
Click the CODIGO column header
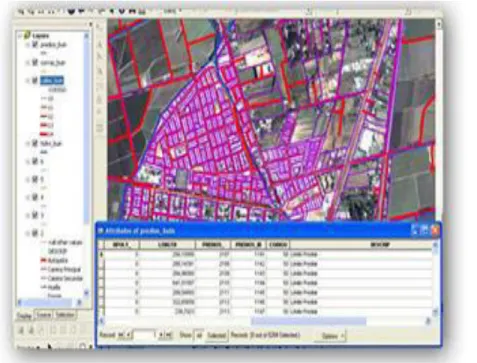point(278,245)
